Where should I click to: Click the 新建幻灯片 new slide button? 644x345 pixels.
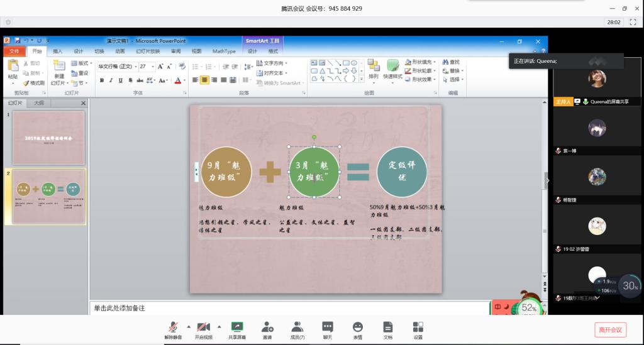click(58, 72)
